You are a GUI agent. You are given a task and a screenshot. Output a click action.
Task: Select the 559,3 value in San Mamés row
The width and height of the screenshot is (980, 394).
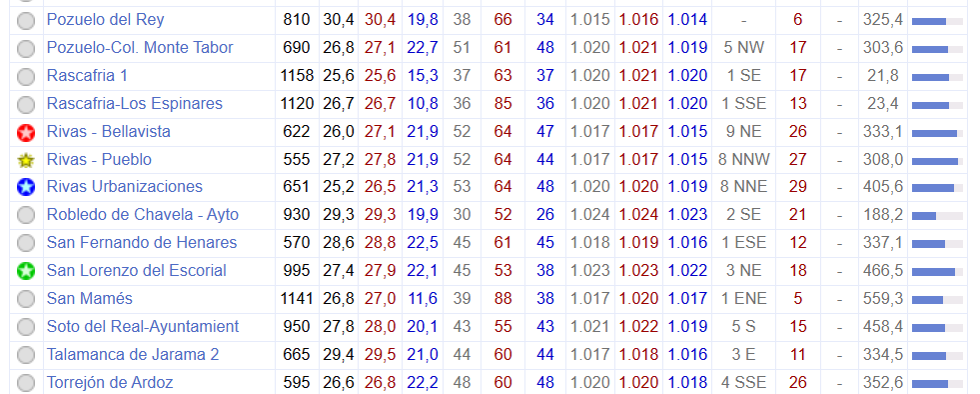[882, 298]
